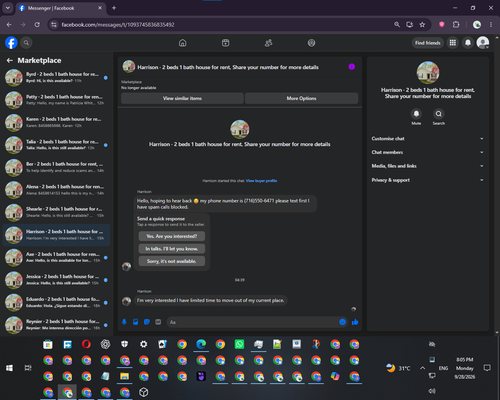Click More Options button

pos(301,98)
